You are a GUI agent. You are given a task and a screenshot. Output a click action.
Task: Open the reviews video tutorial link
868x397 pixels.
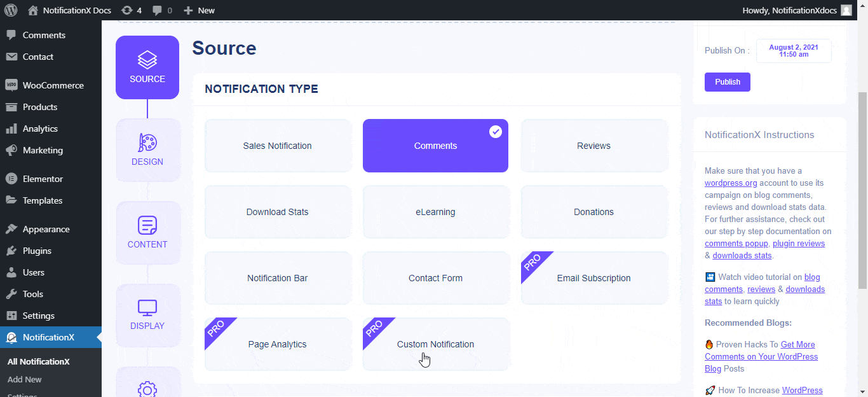[761, 289]
